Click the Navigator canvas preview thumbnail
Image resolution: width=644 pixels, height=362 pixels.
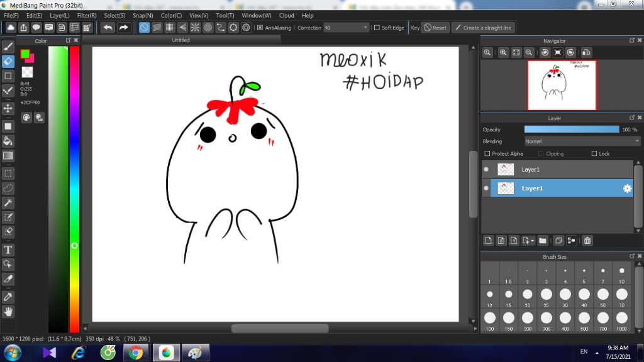(562, 85)
